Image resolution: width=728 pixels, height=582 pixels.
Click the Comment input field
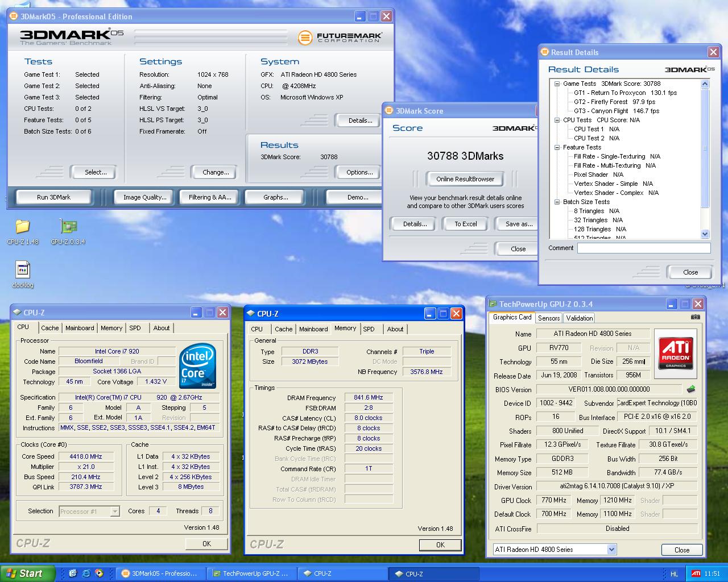[x=644, y=248]
